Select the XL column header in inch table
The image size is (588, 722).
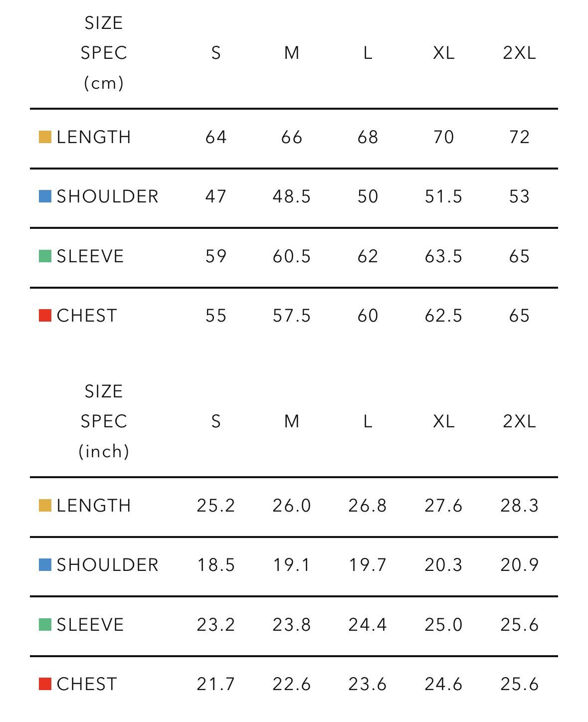pos(443,422)
